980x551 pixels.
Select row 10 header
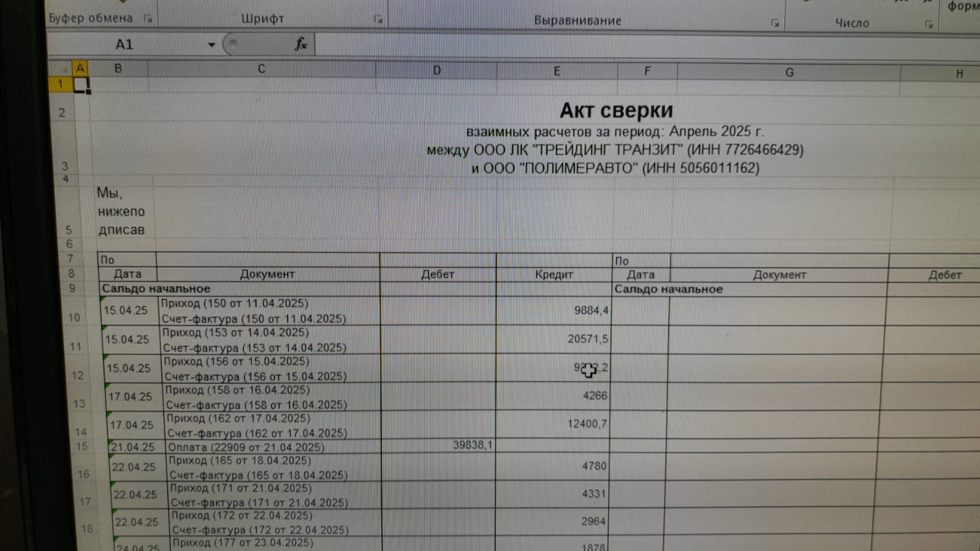(x=74, y=317)
